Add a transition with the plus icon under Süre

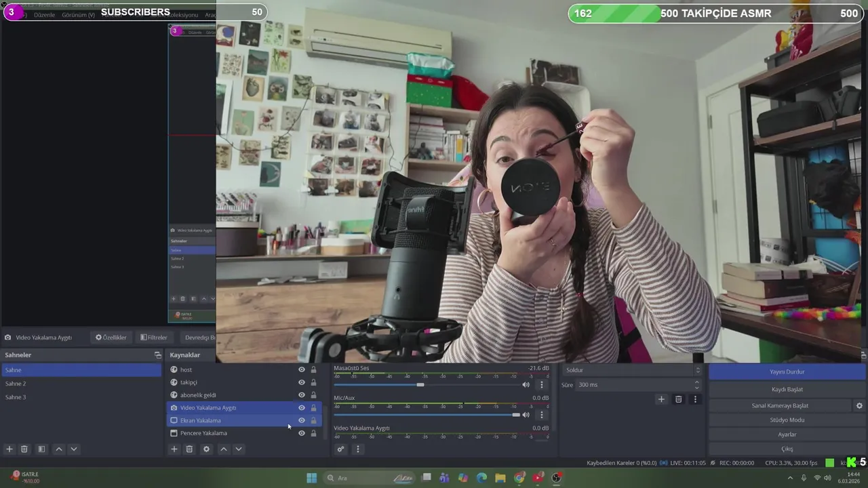click(661, 399)
